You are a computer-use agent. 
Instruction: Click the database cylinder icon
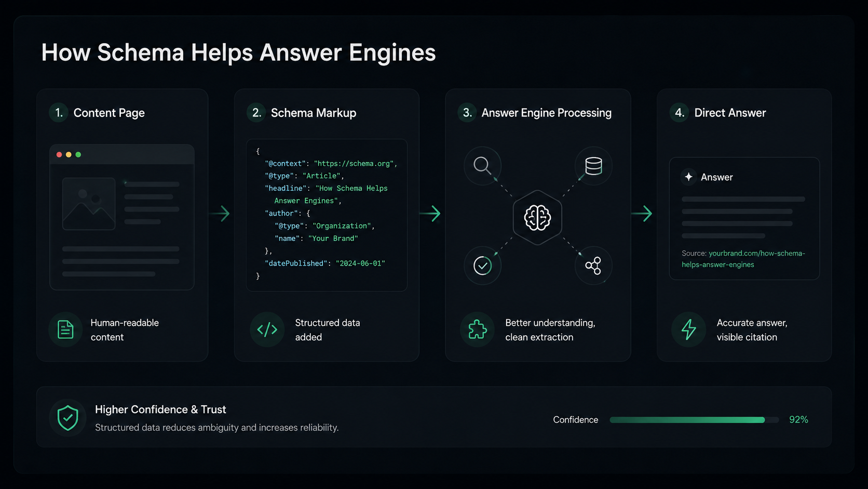click(593, 166)
